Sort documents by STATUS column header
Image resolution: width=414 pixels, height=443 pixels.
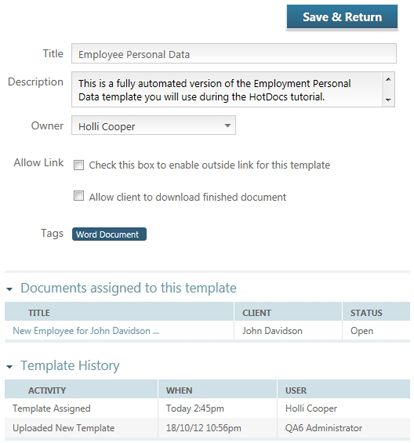point(366,313)
